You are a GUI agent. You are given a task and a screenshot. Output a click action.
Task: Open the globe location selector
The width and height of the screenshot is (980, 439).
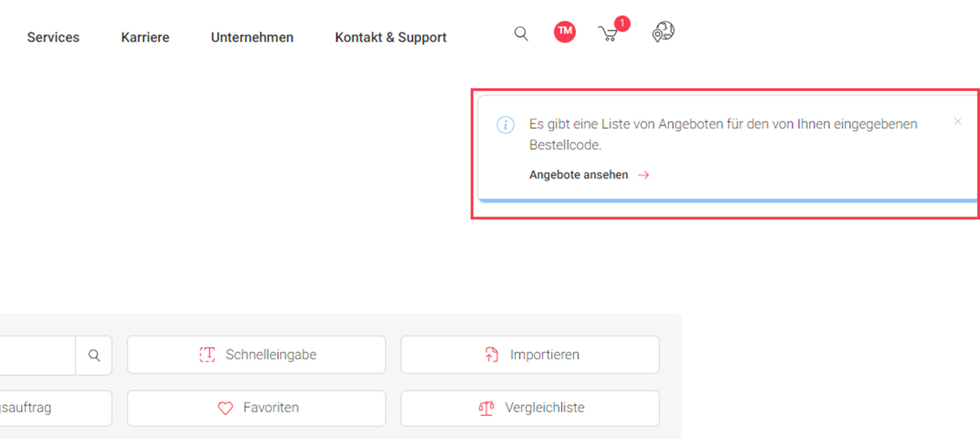point(663,32)
